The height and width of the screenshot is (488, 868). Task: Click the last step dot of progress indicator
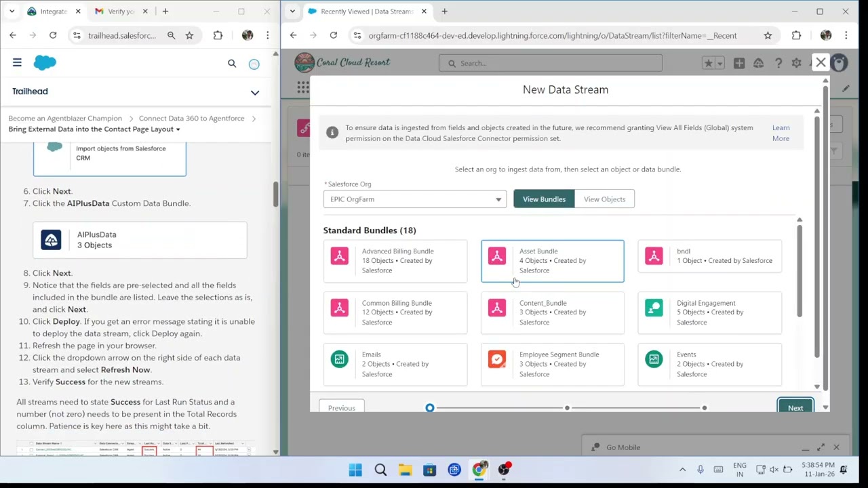(704, 408)
